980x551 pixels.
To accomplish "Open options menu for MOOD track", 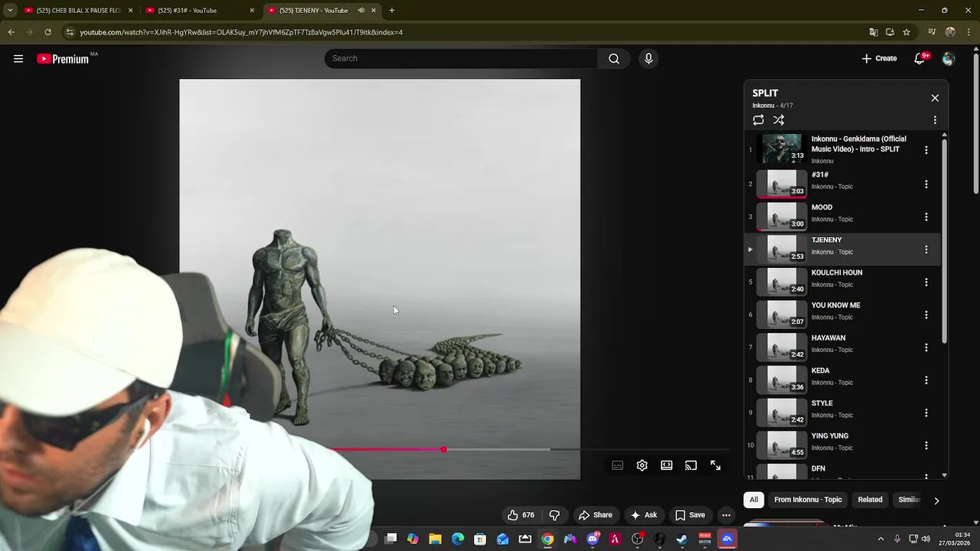I will (x=926, y=217).
